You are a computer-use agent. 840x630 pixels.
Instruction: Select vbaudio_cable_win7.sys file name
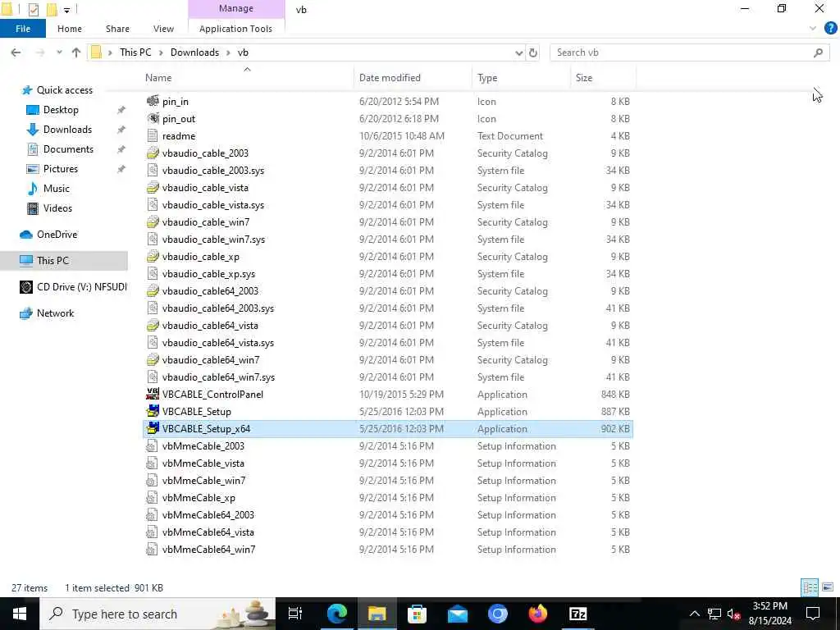pos(213,240)
